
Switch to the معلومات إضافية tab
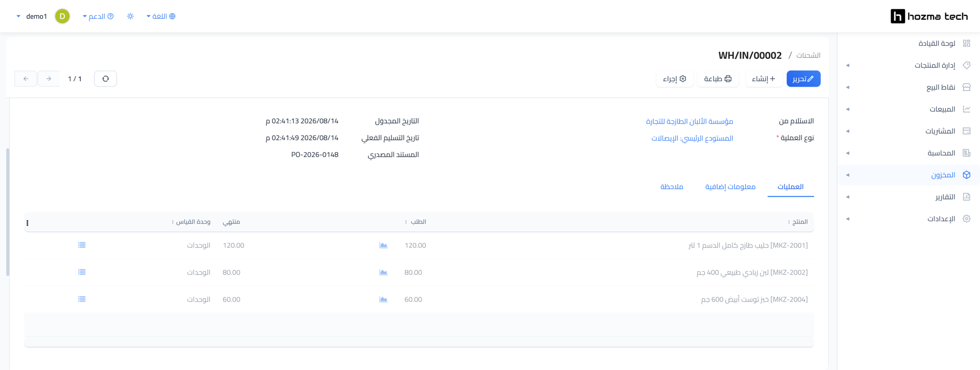click(x=730, y=187)
